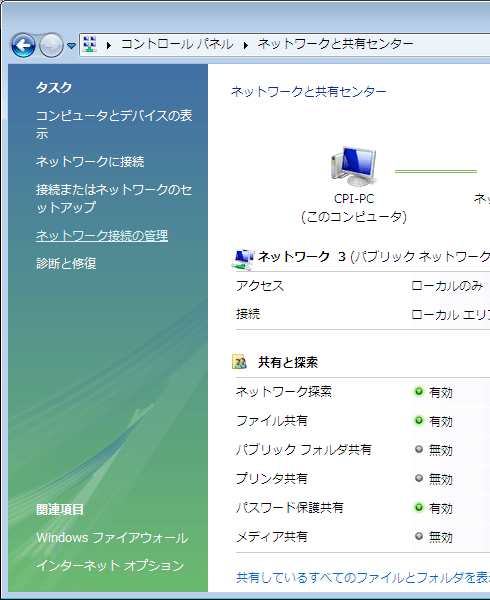
Task: Expand the arrow before コントロール パネル
Action: pyautogui.click(x=109, y=46)
